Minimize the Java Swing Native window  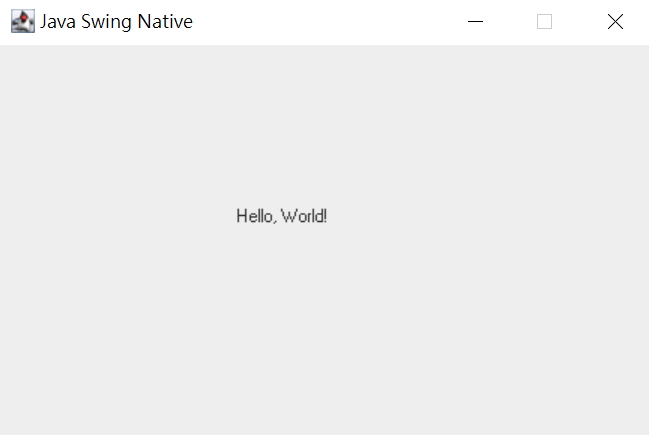pos(475,22)
